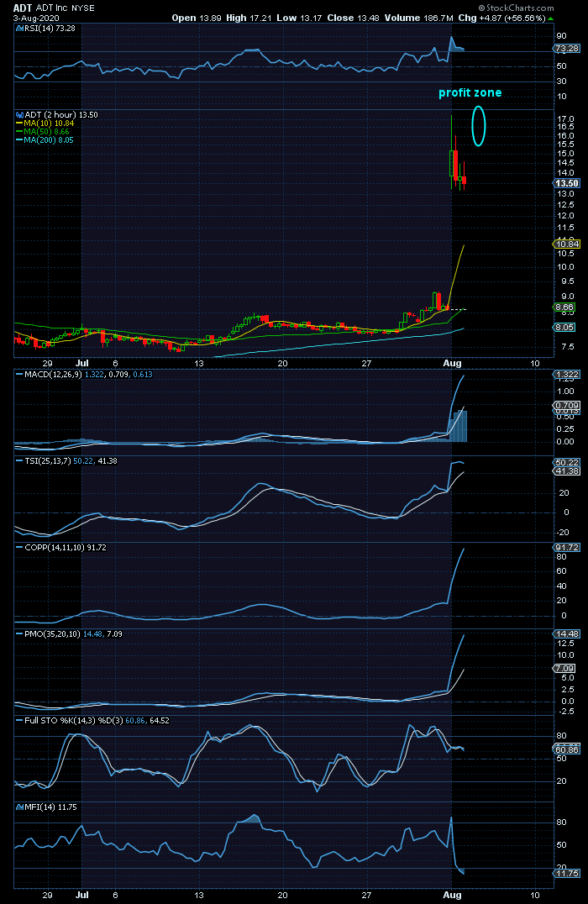Click the yellow 10.84 tag on price axis

[567, 244]
